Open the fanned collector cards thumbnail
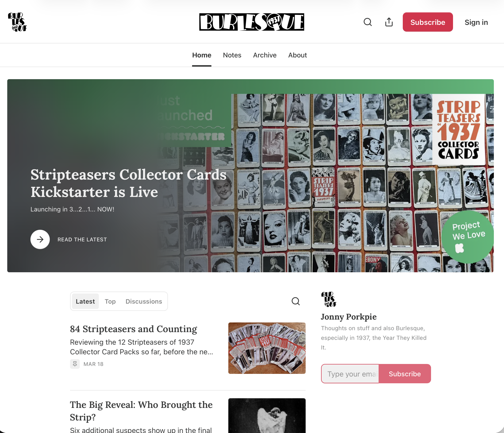 point(267,348)
